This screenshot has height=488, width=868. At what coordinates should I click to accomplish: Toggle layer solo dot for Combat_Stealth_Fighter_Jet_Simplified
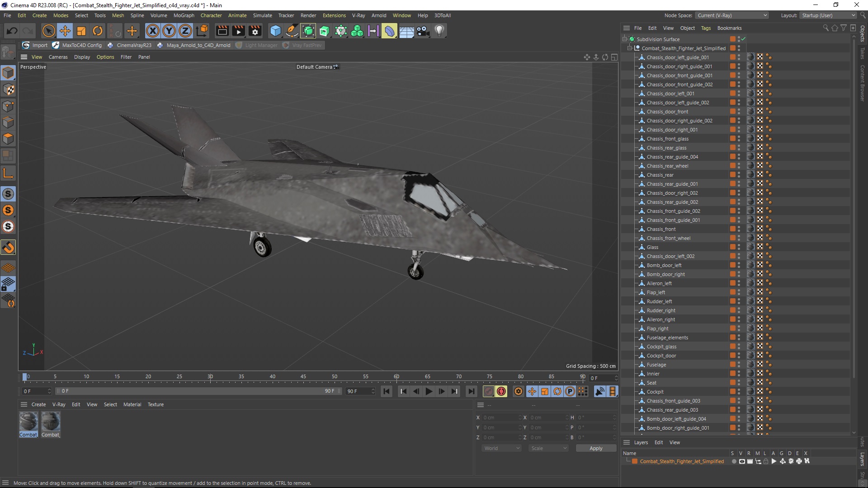point(734,461)
